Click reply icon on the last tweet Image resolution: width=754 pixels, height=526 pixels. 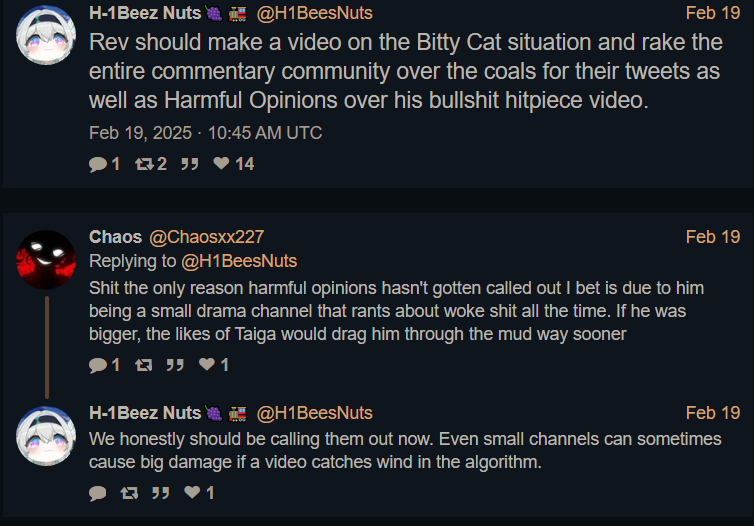98,493
